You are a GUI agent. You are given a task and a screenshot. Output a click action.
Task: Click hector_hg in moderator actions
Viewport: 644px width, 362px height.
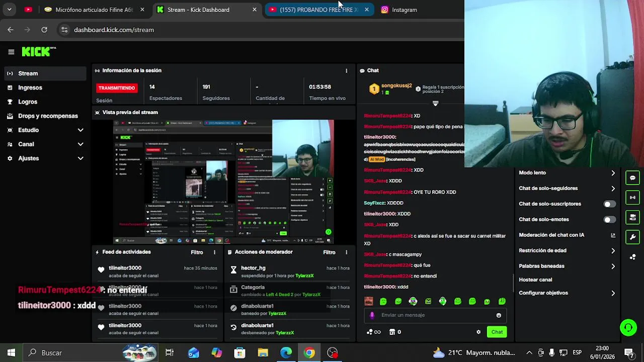click(x=253, y=268)
